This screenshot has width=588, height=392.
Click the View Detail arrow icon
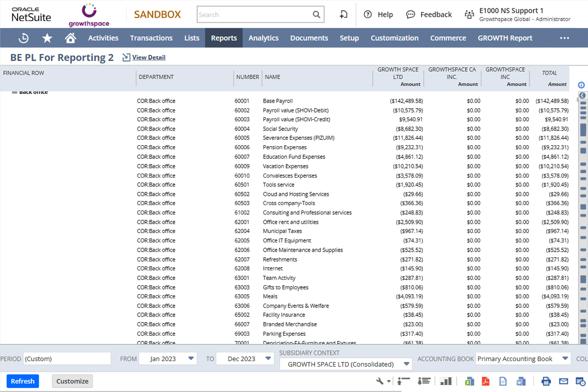126,57
